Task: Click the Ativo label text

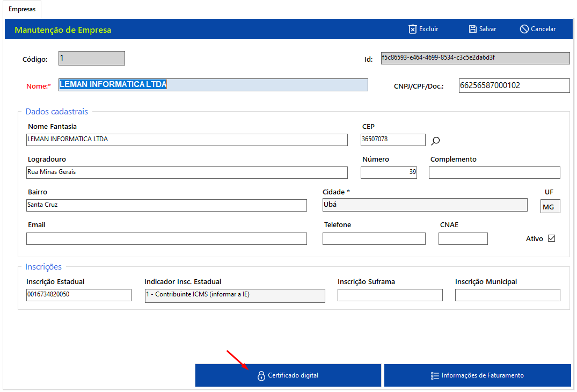Action: [x=534, y=238]
